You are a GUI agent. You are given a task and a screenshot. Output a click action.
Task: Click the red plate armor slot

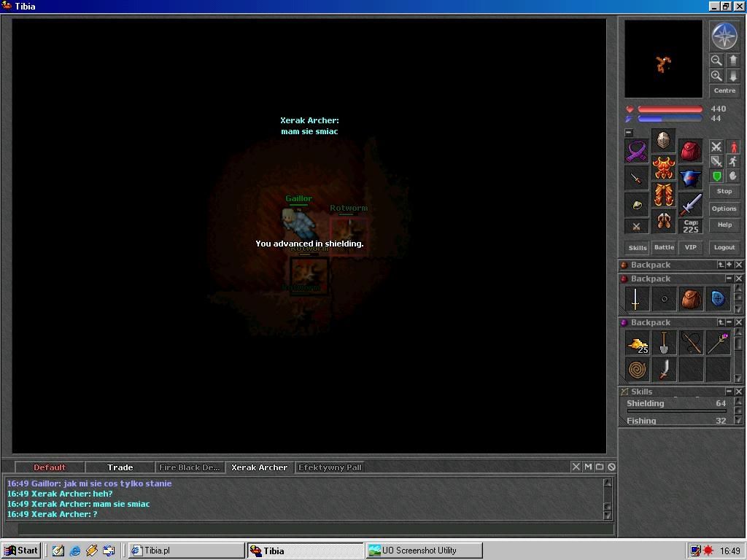(x=663, y=168)
